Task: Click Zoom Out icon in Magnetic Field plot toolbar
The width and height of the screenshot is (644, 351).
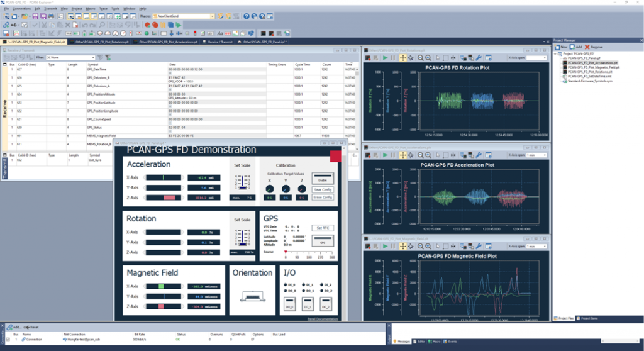Action: click(x=421, y=246)
